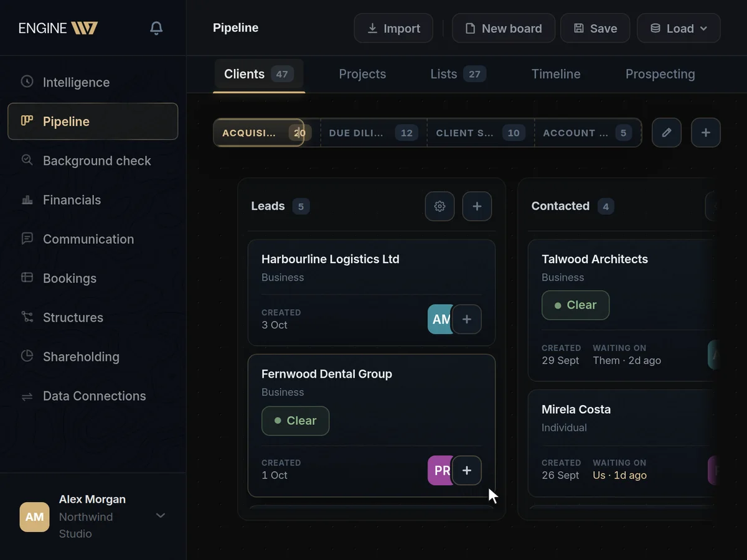Click the AM profile avatar in sidebar
This screenshot has height=560, width=747.
tap(34, 516)
